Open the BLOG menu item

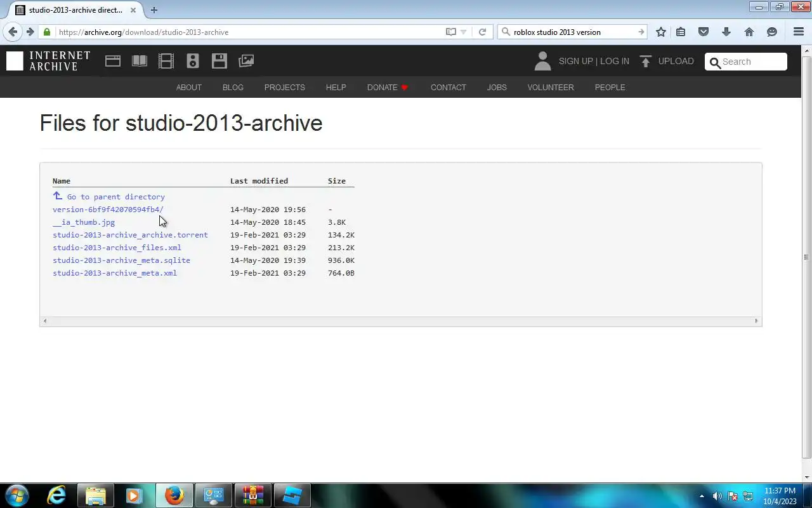tap(233, 88)
